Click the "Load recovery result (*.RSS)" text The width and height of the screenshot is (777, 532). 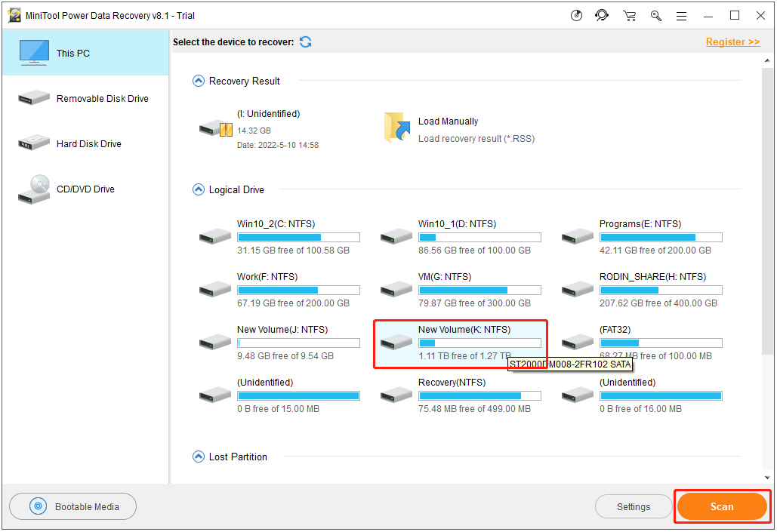(x=476, y=139)
